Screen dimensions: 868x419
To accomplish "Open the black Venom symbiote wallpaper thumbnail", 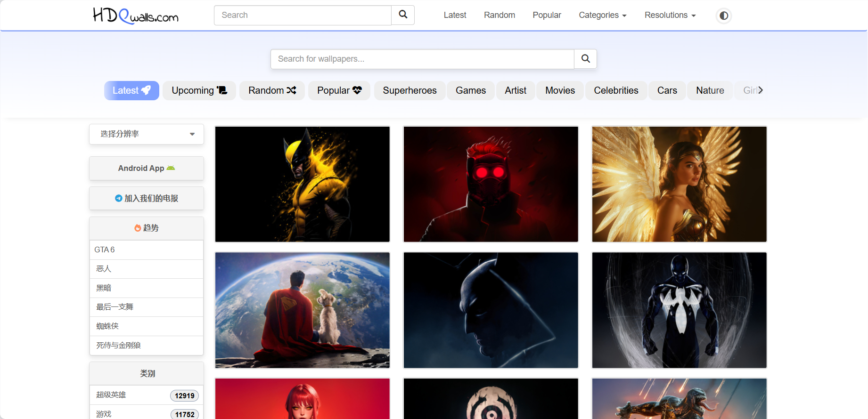I will click(x=680, y=310).
